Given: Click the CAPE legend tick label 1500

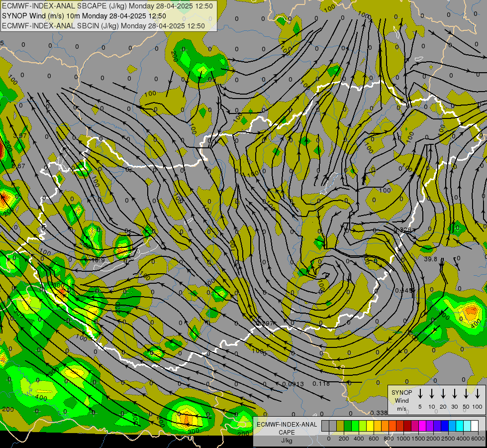Looking at the screenshot, I should point(418,439).
